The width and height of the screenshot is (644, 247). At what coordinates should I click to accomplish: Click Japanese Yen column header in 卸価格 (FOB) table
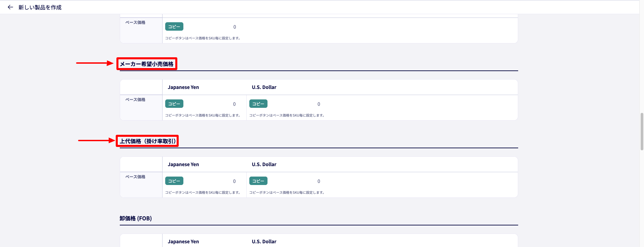[x=183, y=242]
